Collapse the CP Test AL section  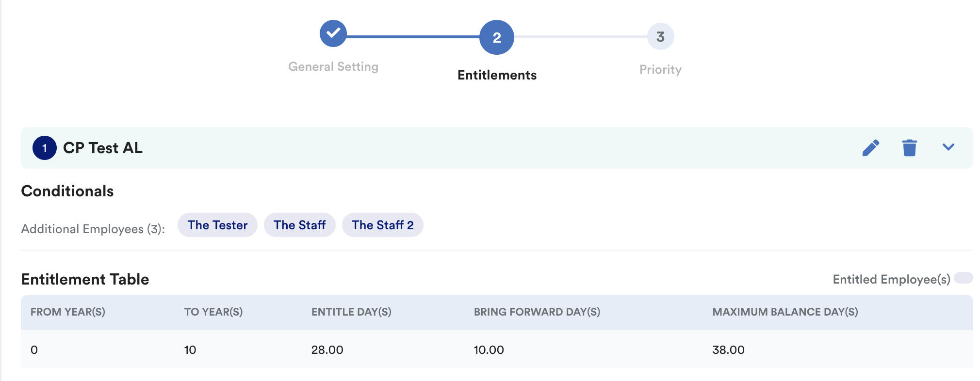click(948, 147)
